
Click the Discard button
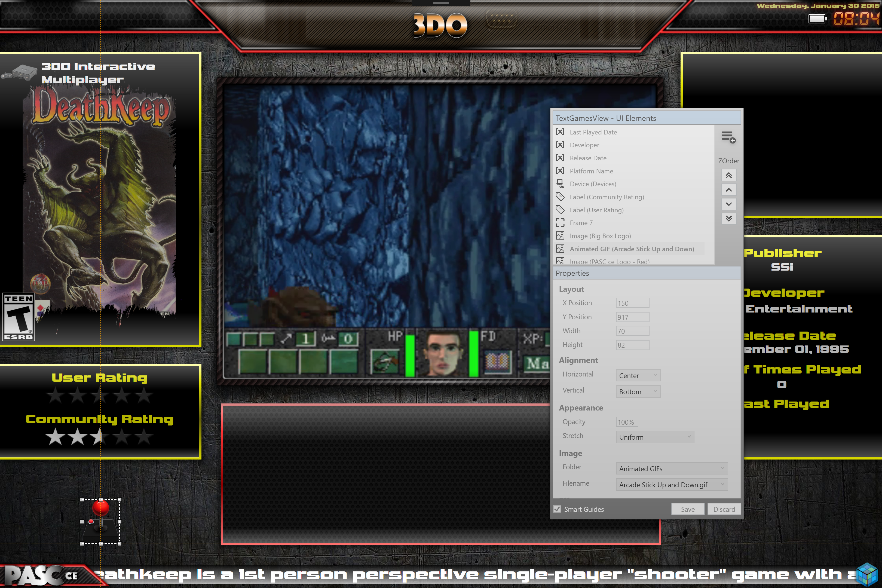tap(724, 509)
